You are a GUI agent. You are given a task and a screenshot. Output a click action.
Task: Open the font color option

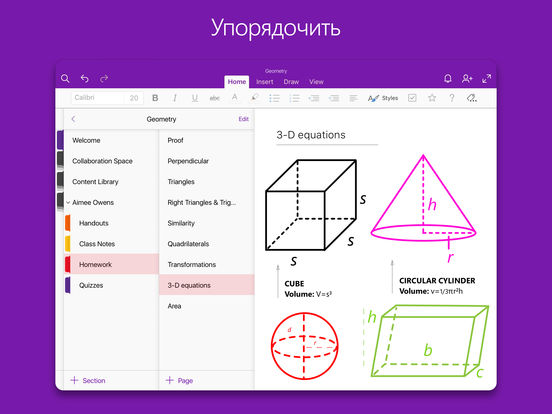[x=234, y=98]
